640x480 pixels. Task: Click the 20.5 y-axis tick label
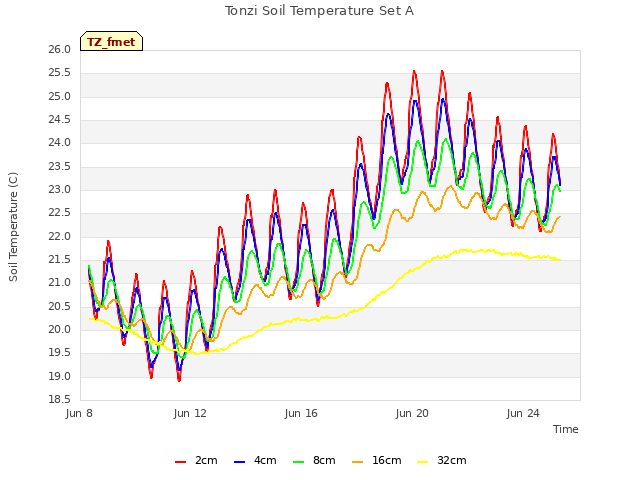point(60,307)
